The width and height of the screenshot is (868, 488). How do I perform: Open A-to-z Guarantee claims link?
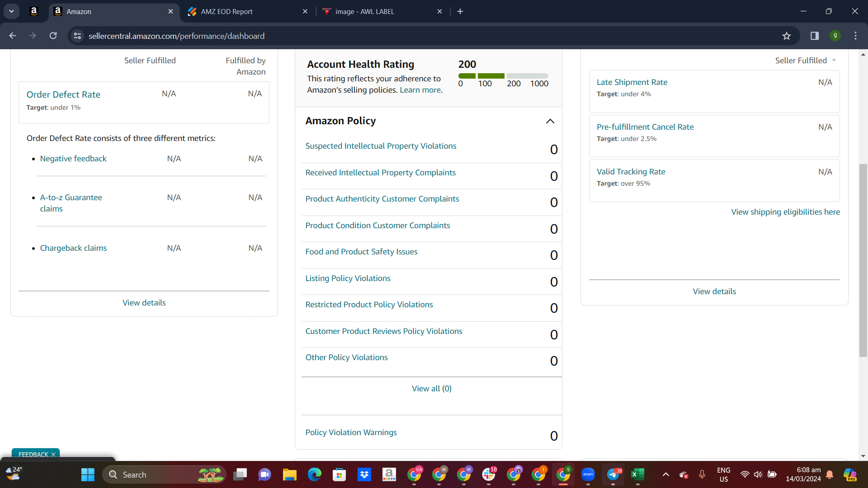[x=71, y=203]
